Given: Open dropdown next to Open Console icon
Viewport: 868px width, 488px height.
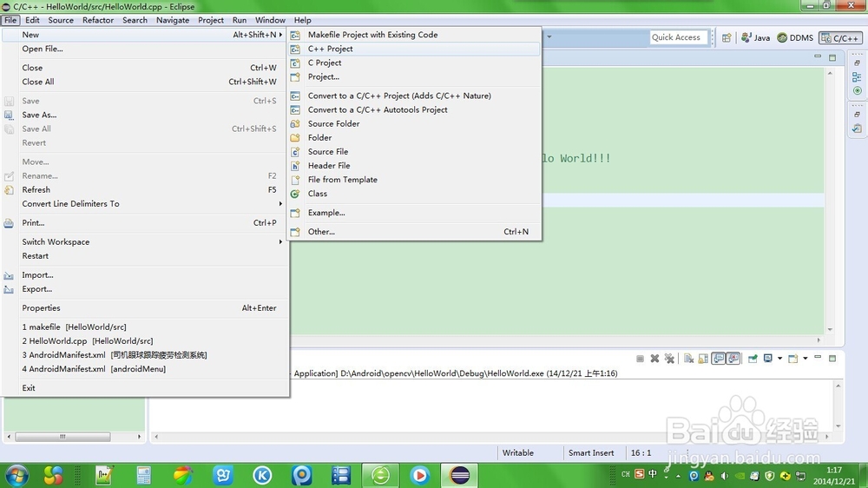Looking at the screenshot, I should point(805,359).
